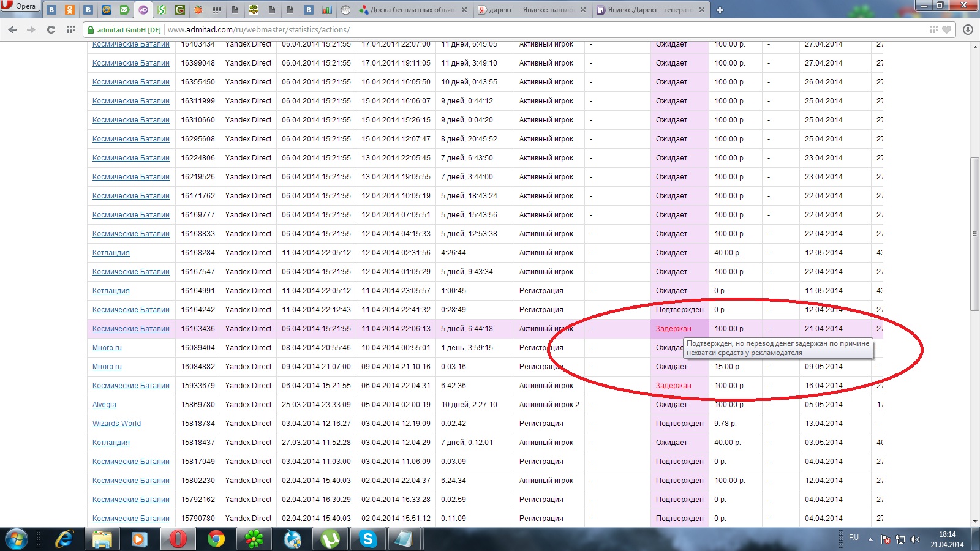Open the grey round globe pinned tab
This screenshot has width=980, height=551.
click(345, 10)
